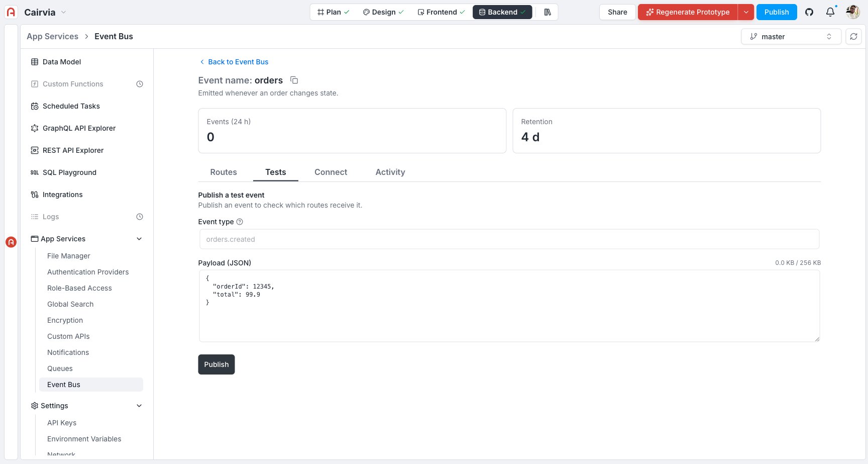Viewport: 868px width, 464px height.
Task: Switch to the Plan stage
Action: [x=334, y=12]
